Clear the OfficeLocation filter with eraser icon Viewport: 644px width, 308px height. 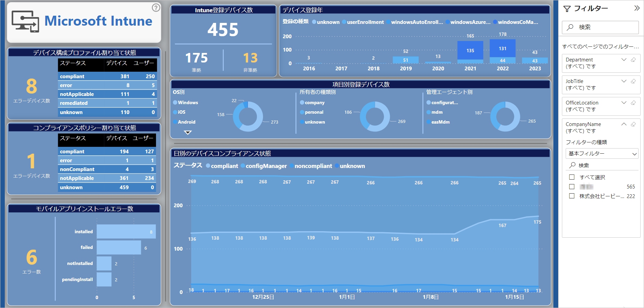[633, 103]
